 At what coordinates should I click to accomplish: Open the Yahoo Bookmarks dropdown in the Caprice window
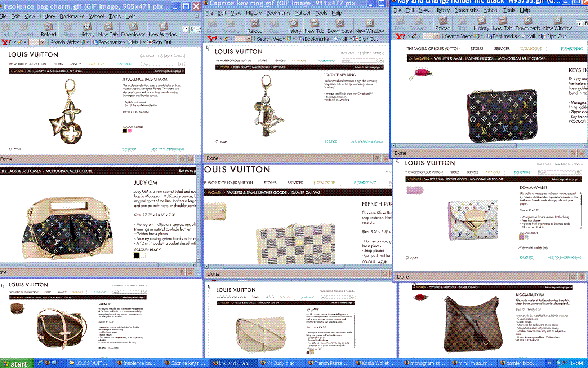click(331, 39)
